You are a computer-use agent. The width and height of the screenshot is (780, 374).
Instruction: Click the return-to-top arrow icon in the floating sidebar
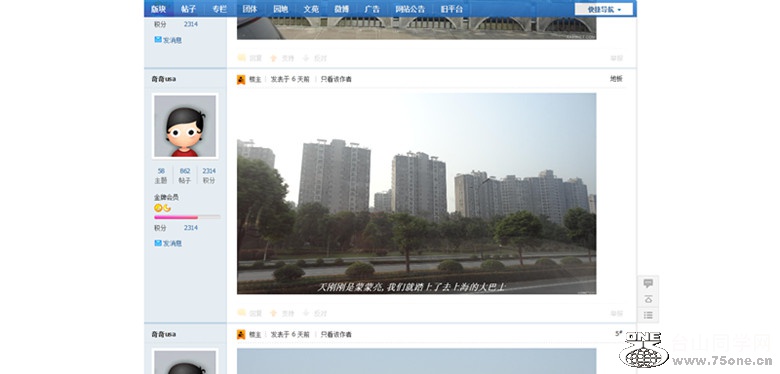[648, 299]
